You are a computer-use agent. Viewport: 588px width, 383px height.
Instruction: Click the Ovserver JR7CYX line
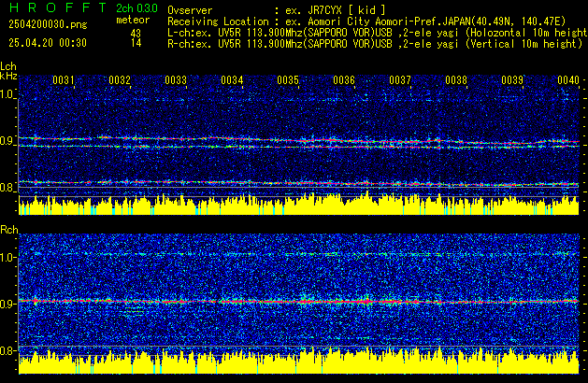coord(277,10)
